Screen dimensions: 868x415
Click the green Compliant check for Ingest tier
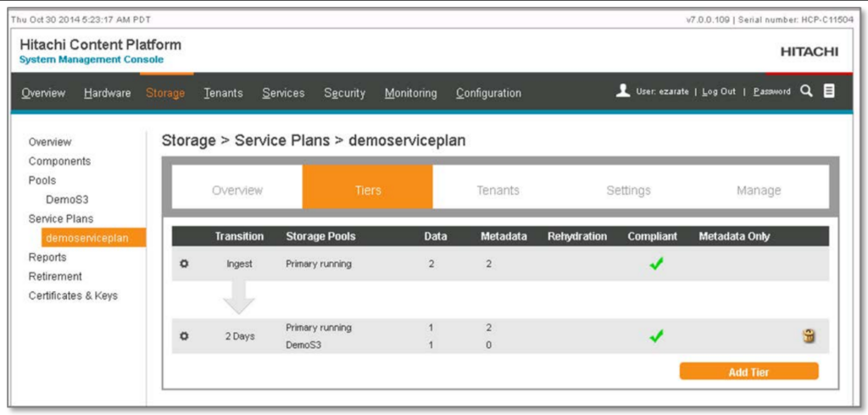pos(656,264)
